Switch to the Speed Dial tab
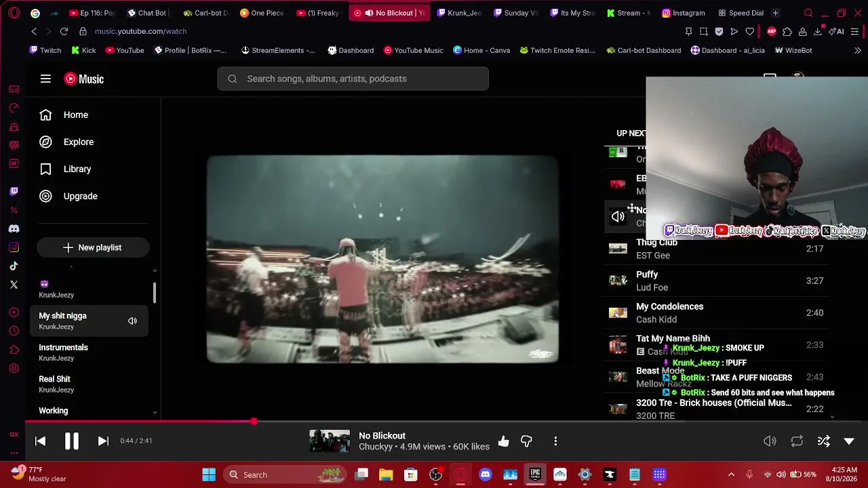Viewport: 868px width, 488px height. point(740,13)
